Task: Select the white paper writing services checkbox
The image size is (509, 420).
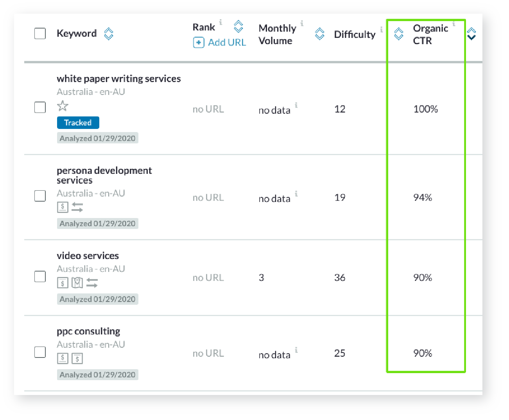Action: click(40, 107)
